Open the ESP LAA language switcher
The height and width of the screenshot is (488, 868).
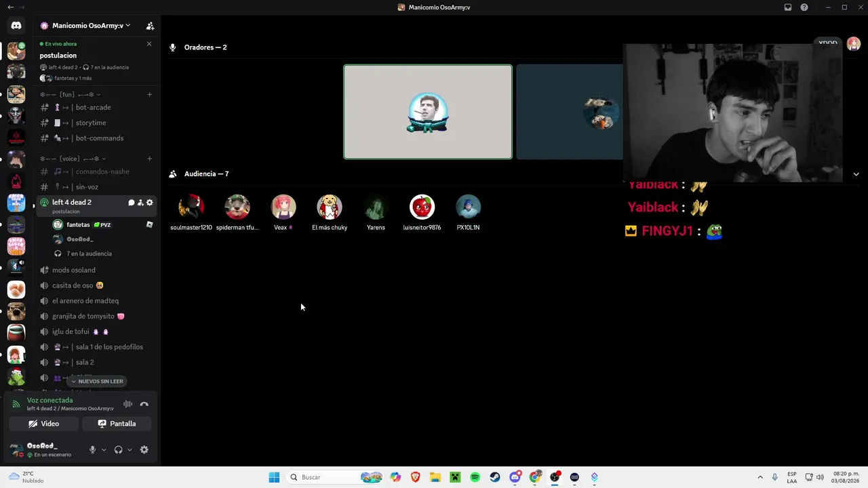point(792,477)
